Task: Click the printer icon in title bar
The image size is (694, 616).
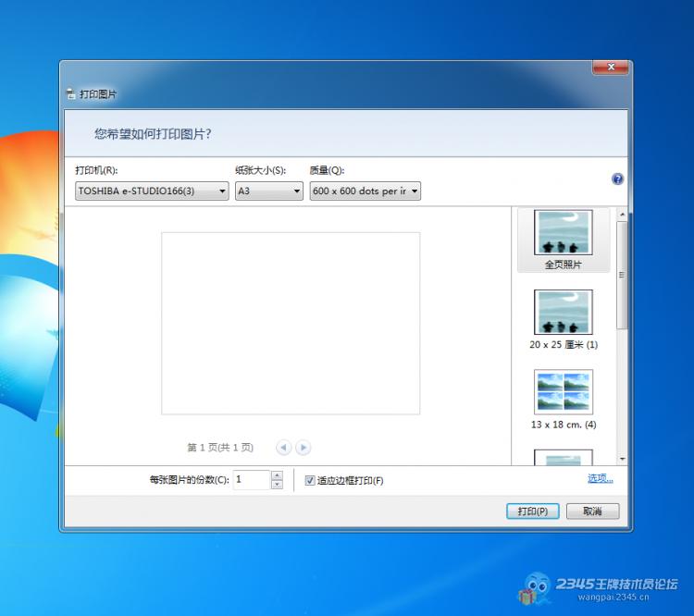Action: (x=71, y=93)
